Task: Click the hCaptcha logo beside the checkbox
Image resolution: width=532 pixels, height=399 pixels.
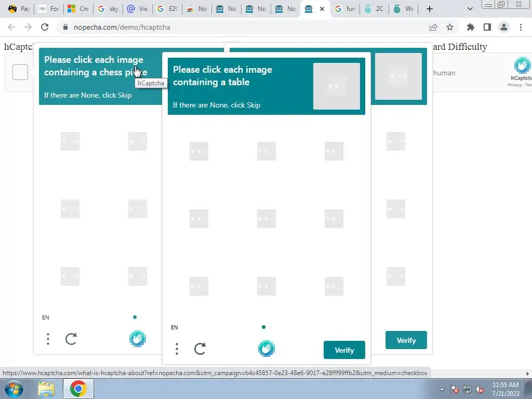Action: pyautogui.click(x=523, y=65)
